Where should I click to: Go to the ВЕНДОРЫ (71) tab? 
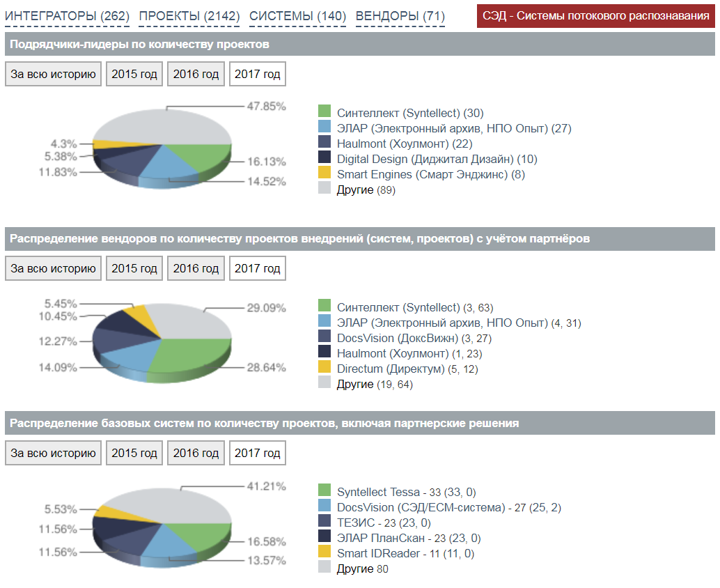click(400, 16)
